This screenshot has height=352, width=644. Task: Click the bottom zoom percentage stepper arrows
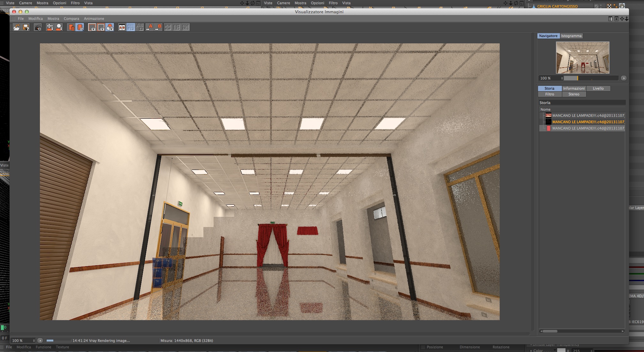coord(34,341)
